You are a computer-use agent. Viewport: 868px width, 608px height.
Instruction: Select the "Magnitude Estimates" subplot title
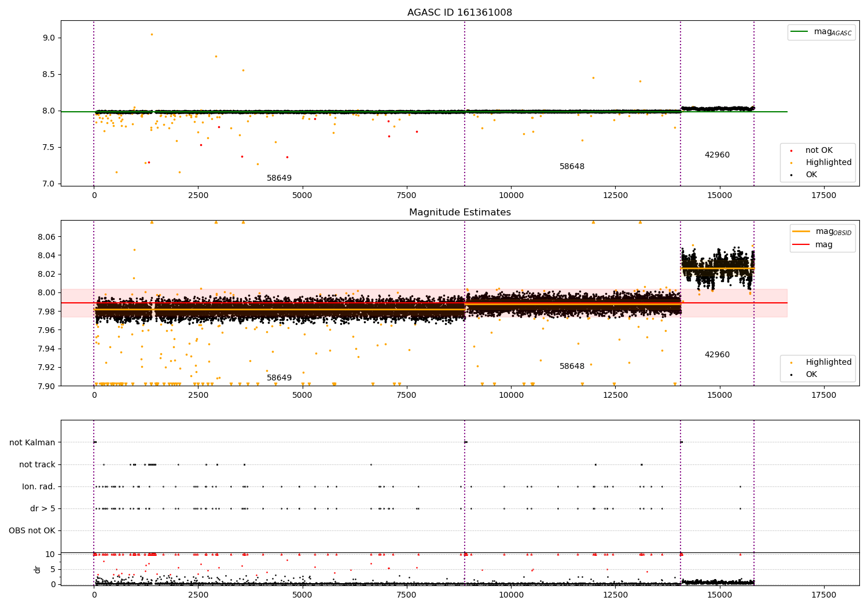click(x=459, y=213)
